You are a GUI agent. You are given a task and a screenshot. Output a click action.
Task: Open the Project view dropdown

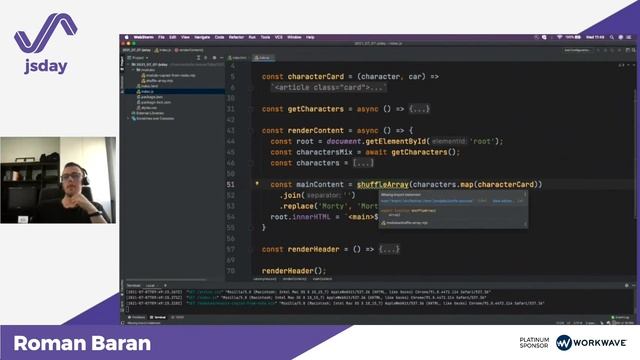point(138,58)
